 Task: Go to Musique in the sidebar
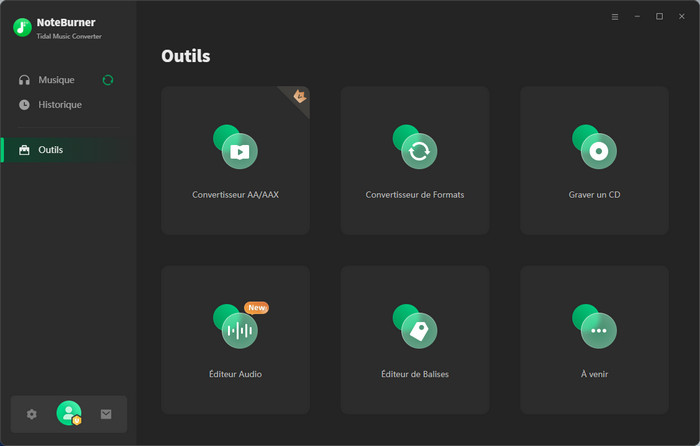pyautogui.click(x=56, y=80)
